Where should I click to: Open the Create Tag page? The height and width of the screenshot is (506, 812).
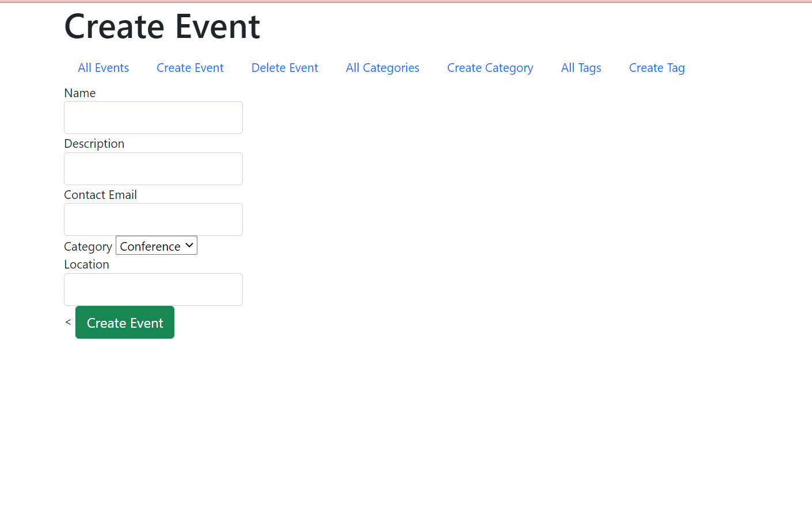point(657,67)
